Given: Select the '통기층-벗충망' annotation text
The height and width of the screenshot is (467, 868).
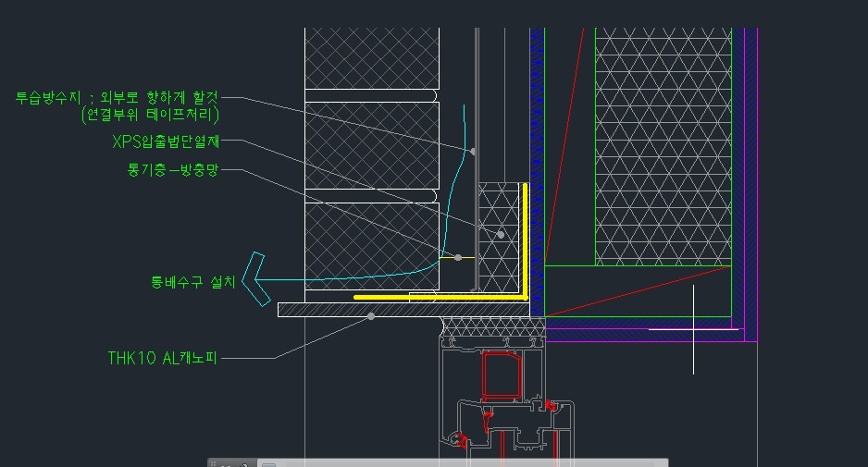Looking at the screenshot, I should 171,170.
